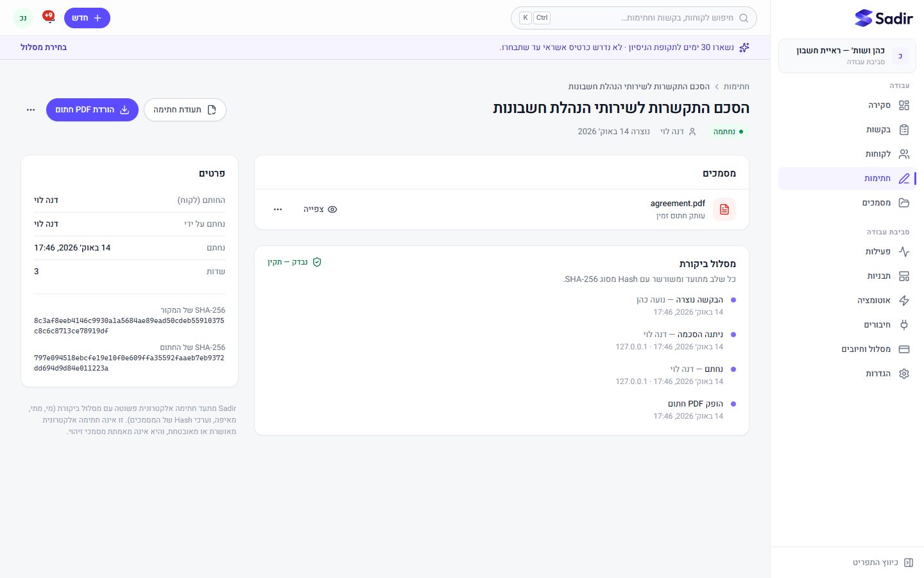Open בקשות clipboard icon in sidebar
The image size is (924, 578).
pyautogui.click(x=904, y=130)
